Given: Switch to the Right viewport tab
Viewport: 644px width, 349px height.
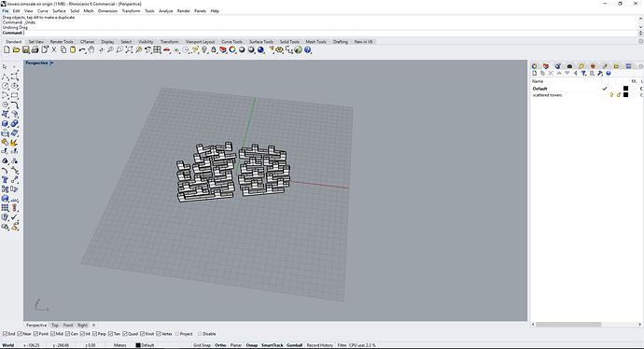Looking at the screenshot, I should (82, 325).
